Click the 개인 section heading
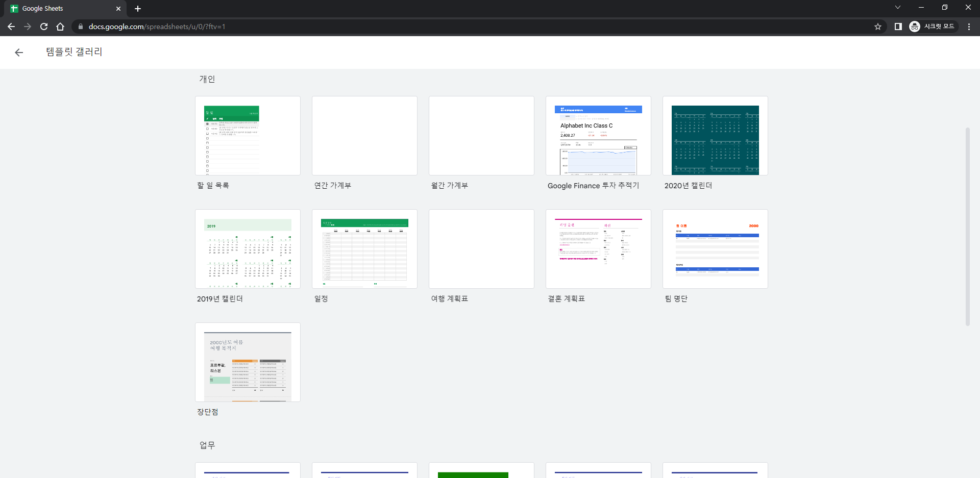980x478 pixels. click(x=207, y=79)
